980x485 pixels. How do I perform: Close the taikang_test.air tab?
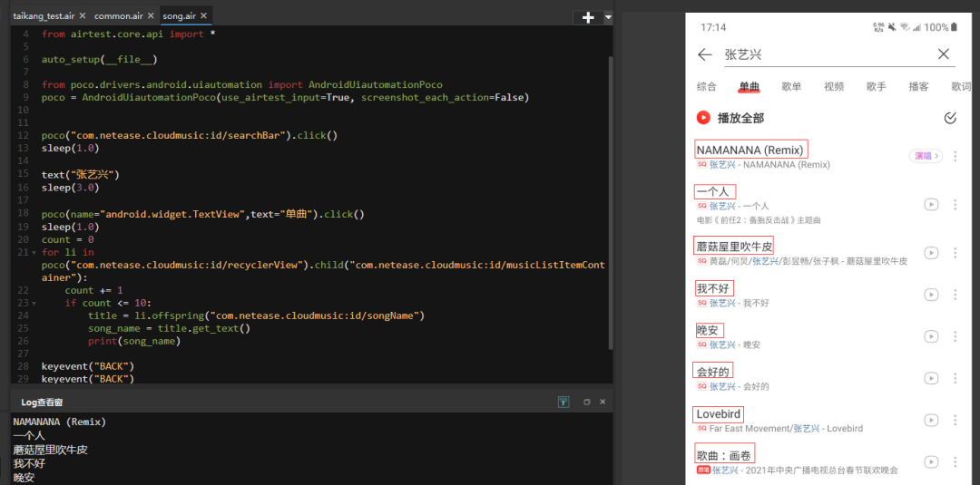click(x=82, y=16)
